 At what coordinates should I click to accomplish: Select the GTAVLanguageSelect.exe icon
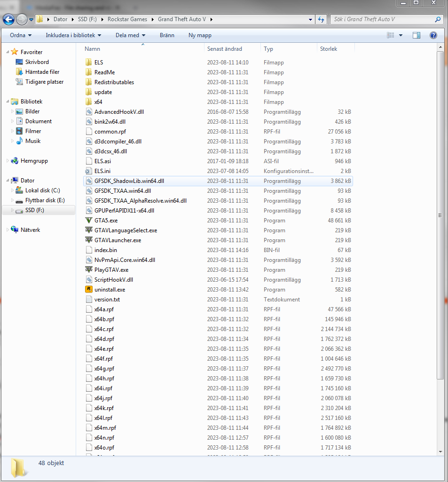[x=89, y=230]
